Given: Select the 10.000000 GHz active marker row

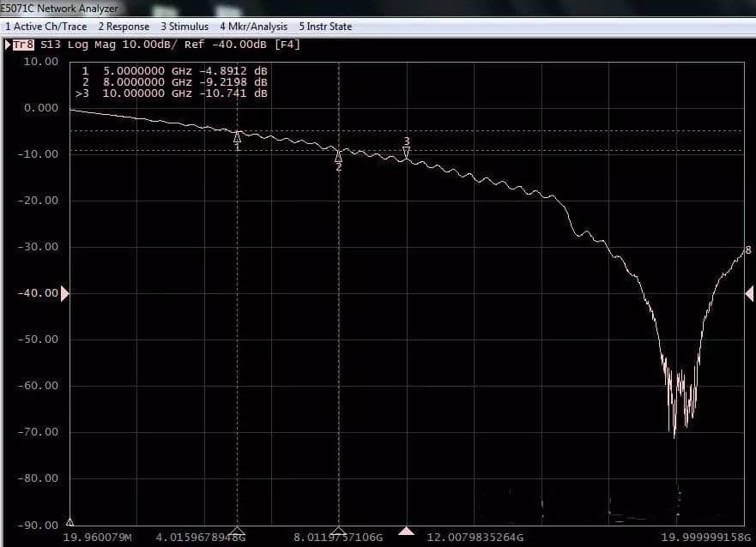Looking at the screenshot, I should (174, 93).
